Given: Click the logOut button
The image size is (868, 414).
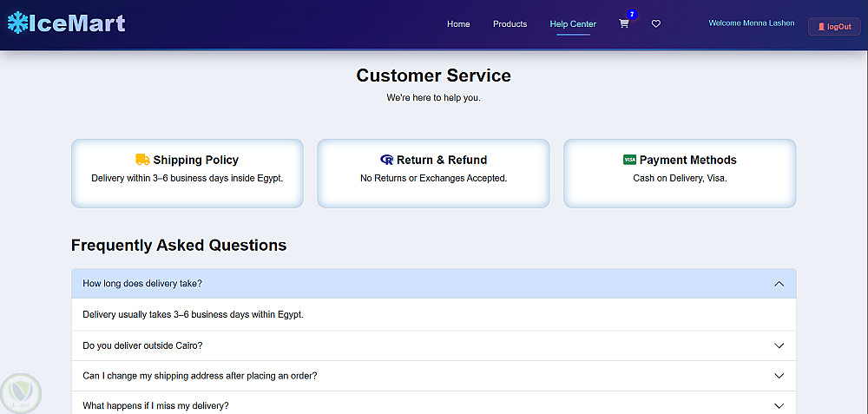Looking at the screenshot, I should pos(834,27).
